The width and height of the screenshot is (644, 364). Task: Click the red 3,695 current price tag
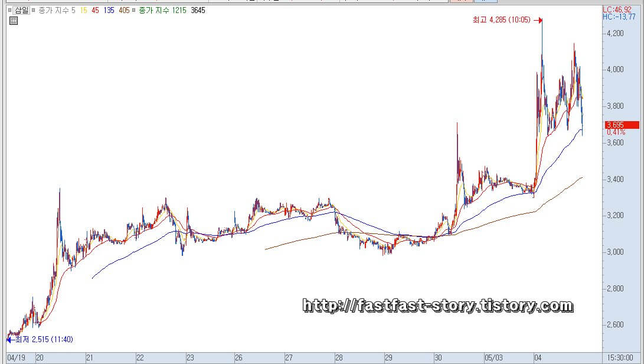pyautogui.click(x=622, y=125)
